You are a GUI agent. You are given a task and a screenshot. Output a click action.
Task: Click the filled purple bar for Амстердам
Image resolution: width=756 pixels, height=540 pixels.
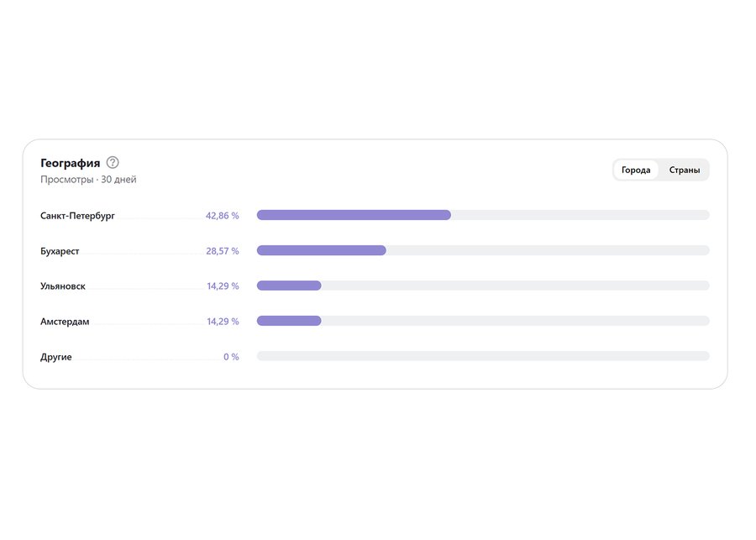click(289, 321)
